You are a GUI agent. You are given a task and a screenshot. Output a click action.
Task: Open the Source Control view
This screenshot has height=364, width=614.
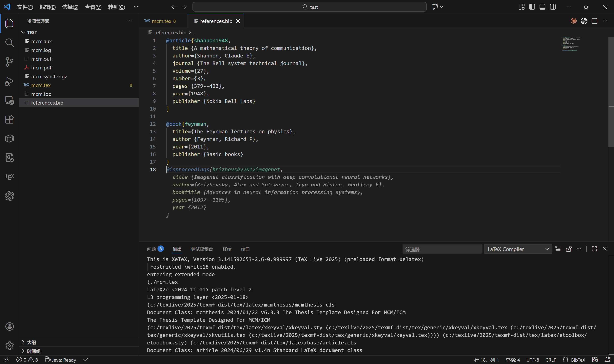click(9, 62)
